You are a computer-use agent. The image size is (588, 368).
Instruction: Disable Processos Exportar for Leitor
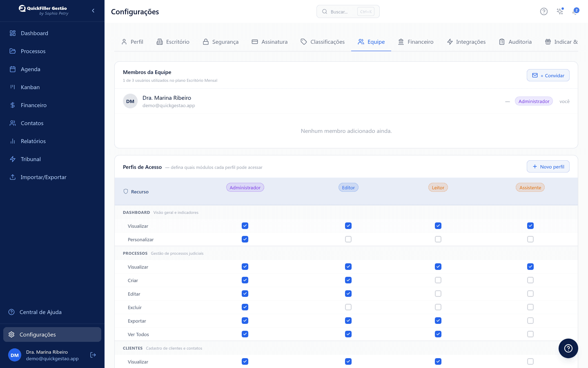(438, 321)
